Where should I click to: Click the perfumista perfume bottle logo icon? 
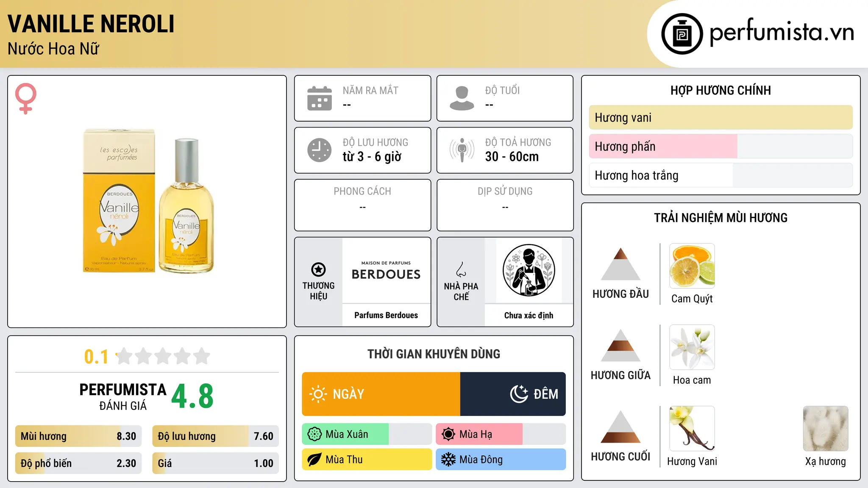[x=682, y=34]
